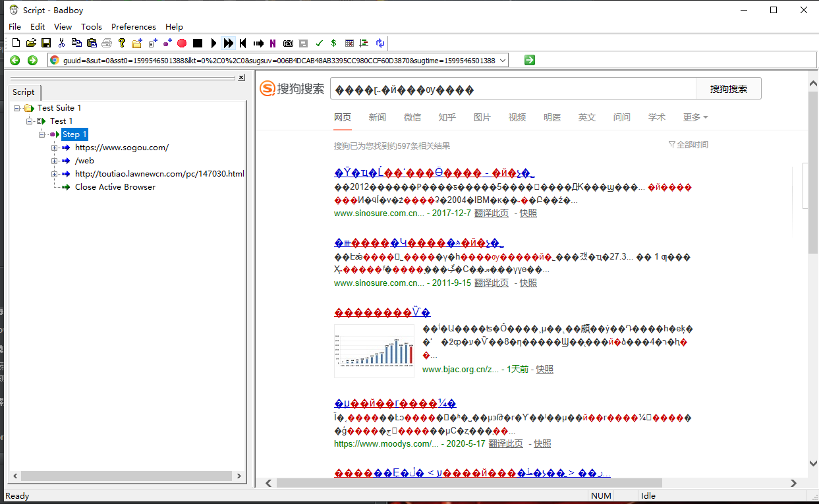Rewind the script to the start
The height and width of the screenshot is (504, 819).
click(x=243, y=43)
